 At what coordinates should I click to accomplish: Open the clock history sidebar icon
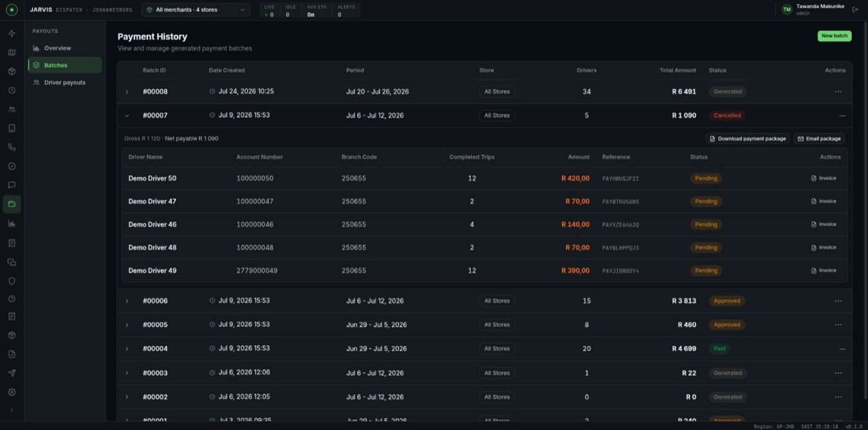tap(12, 90)
